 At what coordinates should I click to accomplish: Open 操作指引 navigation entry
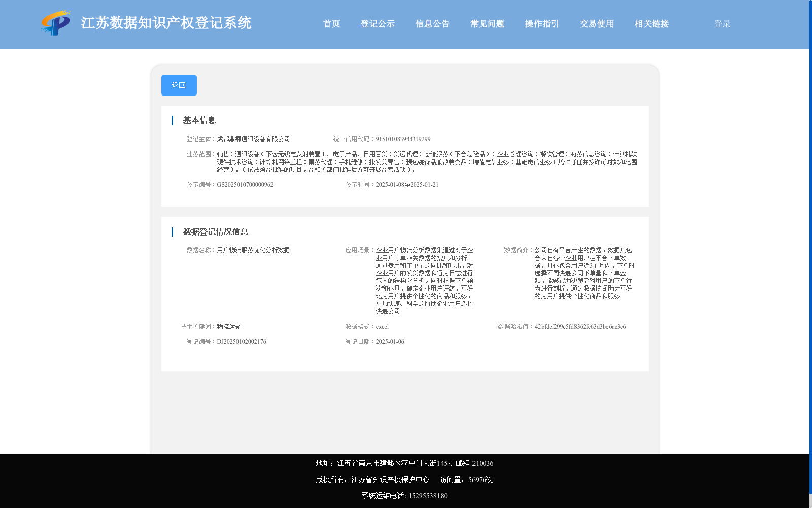pyautogui.click(x=542, y=24)
